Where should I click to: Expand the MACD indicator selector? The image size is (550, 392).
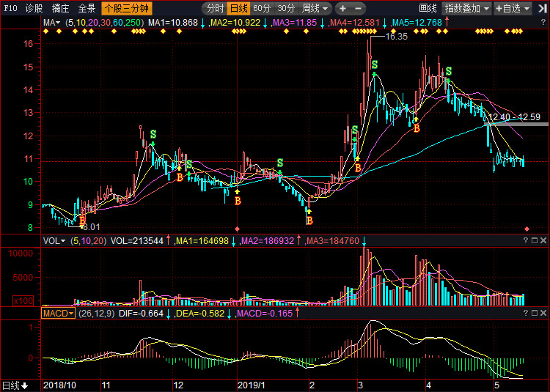(57, 313)
